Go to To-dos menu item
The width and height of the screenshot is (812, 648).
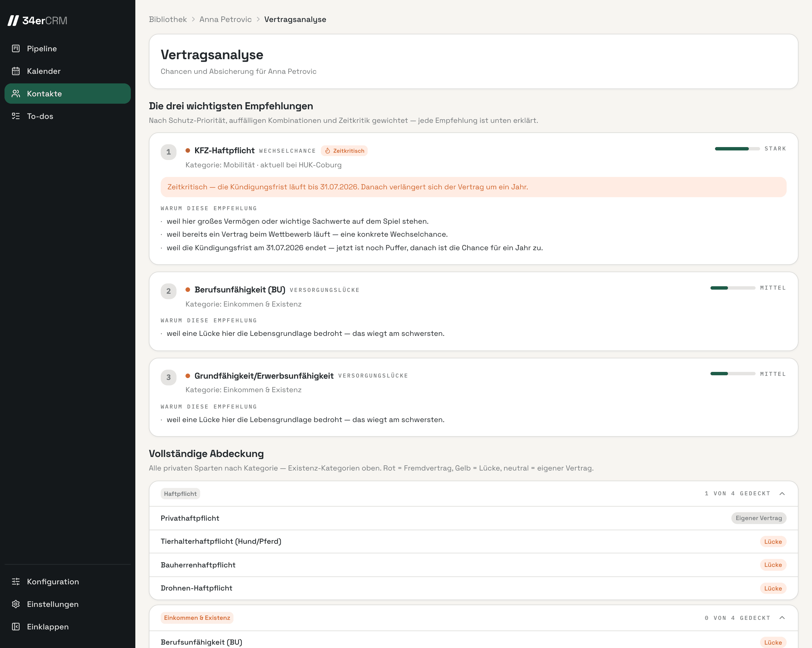(68, 116)
